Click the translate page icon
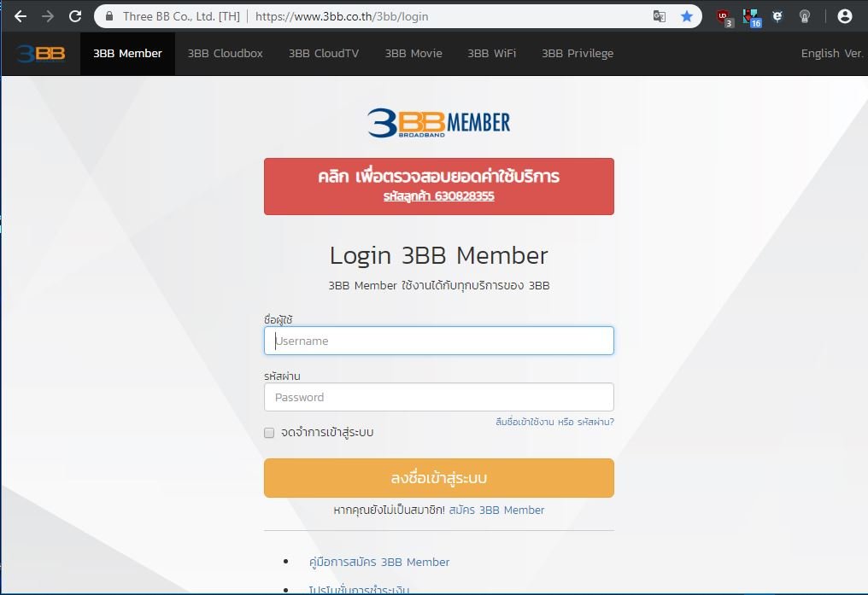Viewport: 868px width, 595px height. click(659, 16)
